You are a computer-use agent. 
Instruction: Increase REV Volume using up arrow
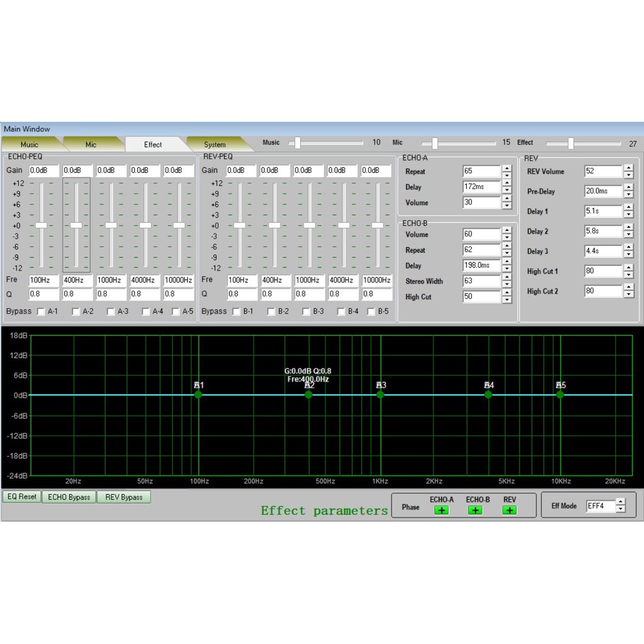tap(628, 168)
